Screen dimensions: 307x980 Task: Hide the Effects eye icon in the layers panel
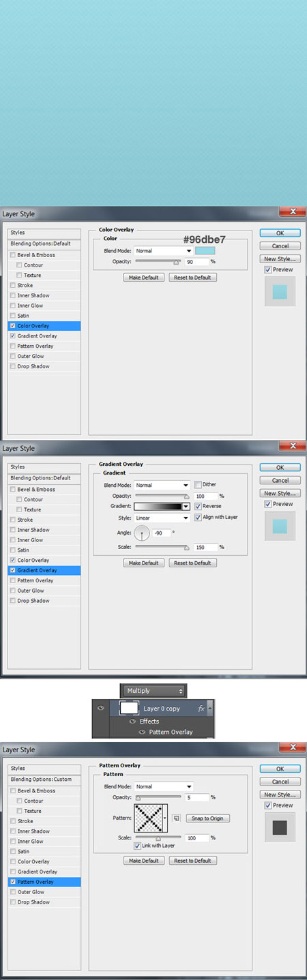point(132,721)
